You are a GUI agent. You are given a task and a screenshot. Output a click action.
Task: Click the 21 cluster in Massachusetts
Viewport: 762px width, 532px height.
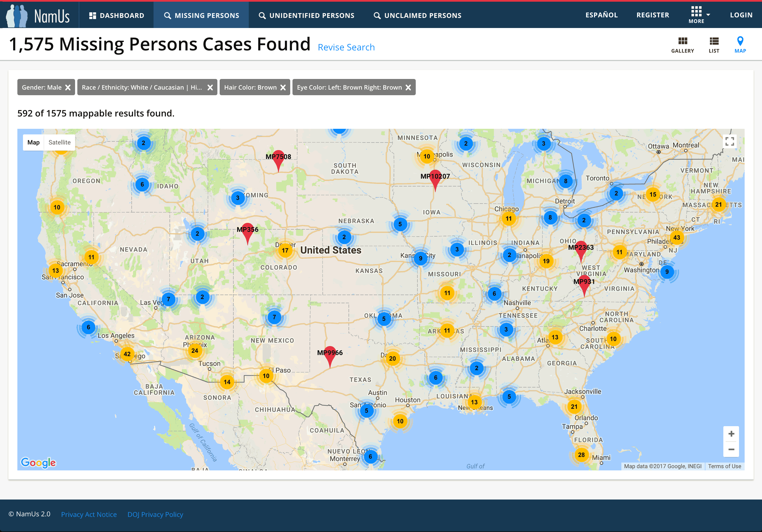click(x=719, y=205)
